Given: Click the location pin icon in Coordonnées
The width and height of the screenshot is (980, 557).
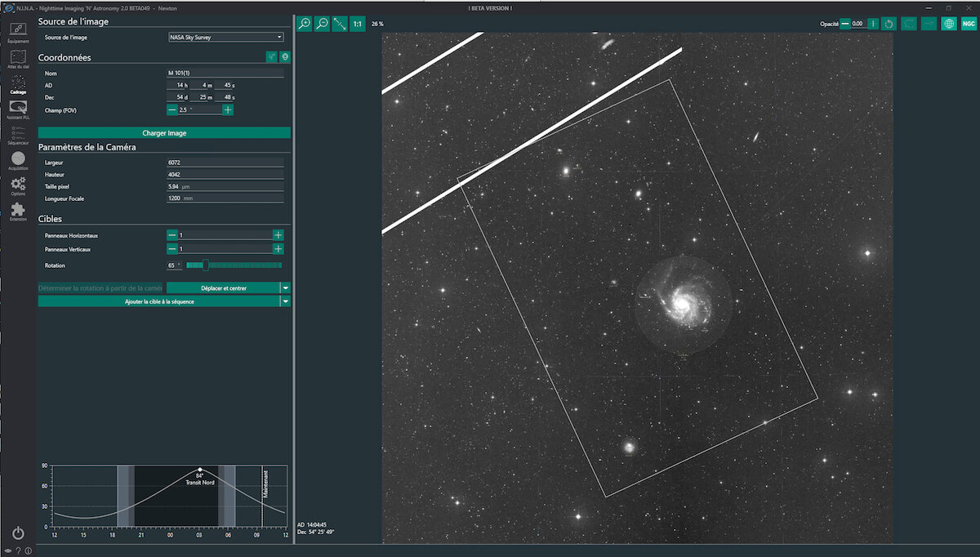Looking at the screenshot, I should pyautogui.click(x=285, y=57).
